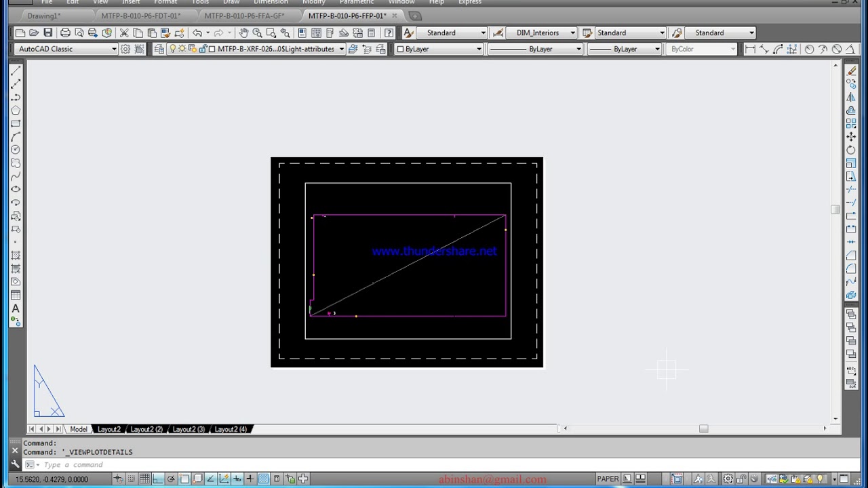Toggle layer on/off lightbulb icon
This screenshot has height=488, width=868.
tap(173, 49)
